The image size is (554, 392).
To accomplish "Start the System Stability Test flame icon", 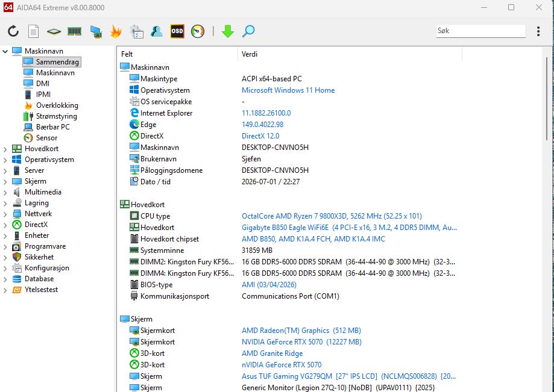I will coord(116,31).
